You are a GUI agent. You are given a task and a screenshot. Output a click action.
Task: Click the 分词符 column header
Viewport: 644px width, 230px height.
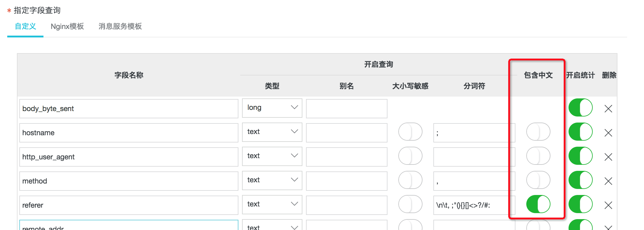coord(474,86)
